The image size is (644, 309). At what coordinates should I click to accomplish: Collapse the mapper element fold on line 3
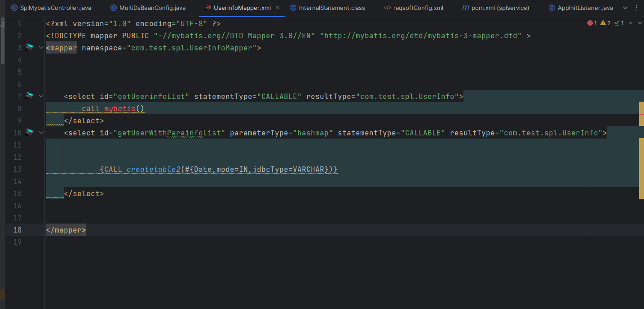pyautogui.click(x=41, y=48)
